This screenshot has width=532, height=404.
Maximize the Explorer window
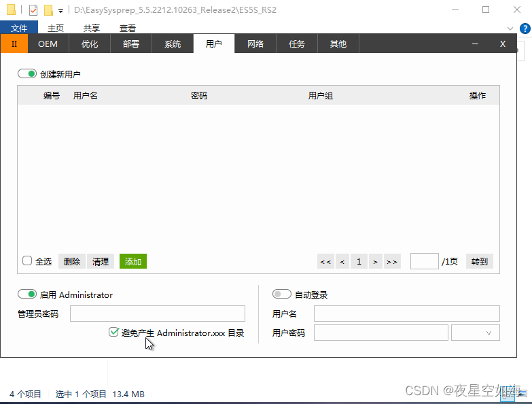point(486,10)
